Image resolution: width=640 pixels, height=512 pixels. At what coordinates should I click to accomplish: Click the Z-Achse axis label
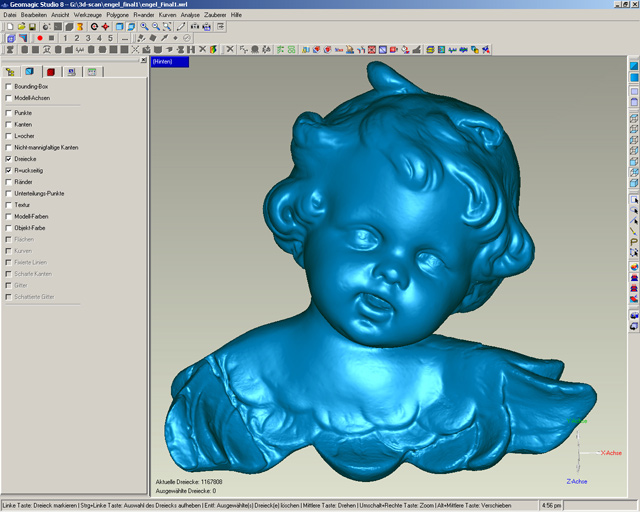tap(577, 481)
